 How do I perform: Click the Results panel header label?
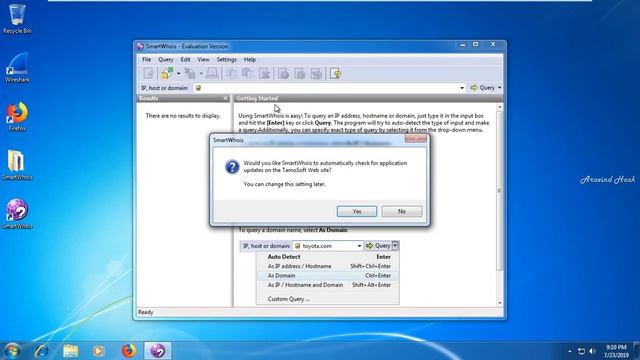pyautogui.click(x=148, y=98)
